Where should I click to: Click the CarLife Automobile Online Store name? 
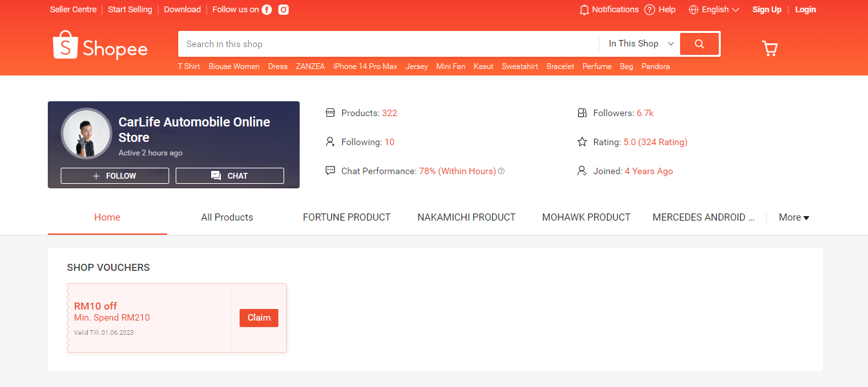[x=194, y=130]
